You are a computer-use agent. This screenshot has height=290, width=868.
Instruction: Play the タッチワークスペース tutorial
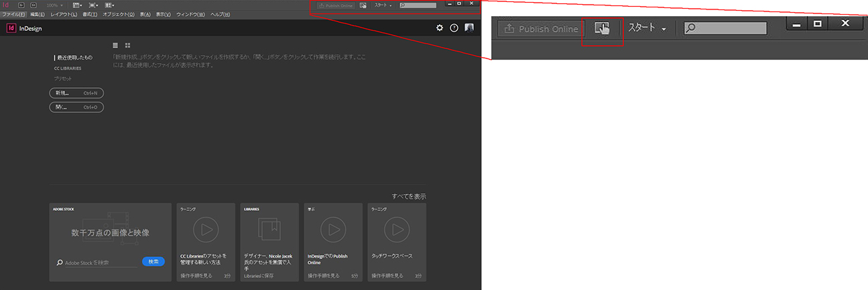click(x=397, y=230)
